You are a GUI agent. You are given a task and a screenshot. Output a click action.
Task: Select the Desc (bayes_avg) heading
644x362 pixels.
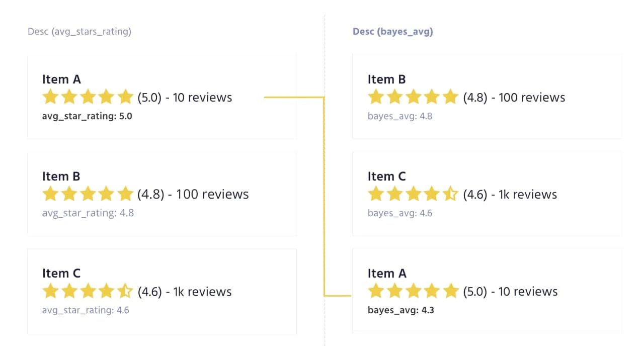pos(393,32)
